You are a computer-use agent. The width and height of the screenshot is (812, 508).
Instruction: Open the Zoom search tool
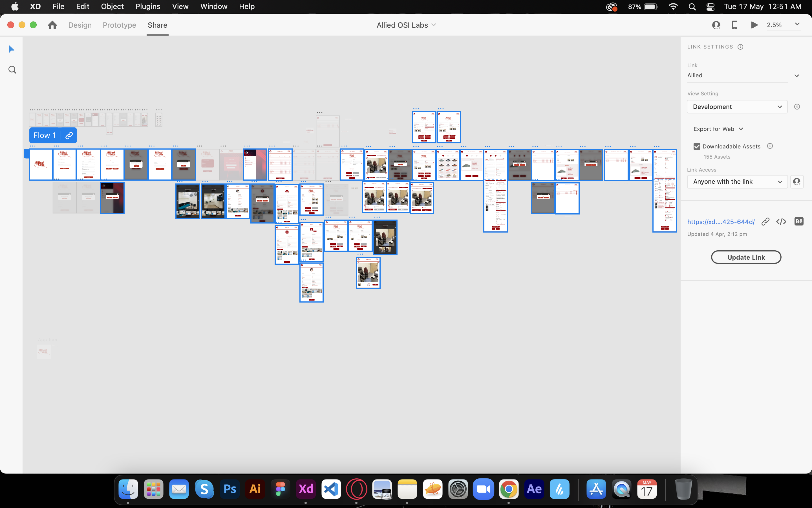click(12, 70)
